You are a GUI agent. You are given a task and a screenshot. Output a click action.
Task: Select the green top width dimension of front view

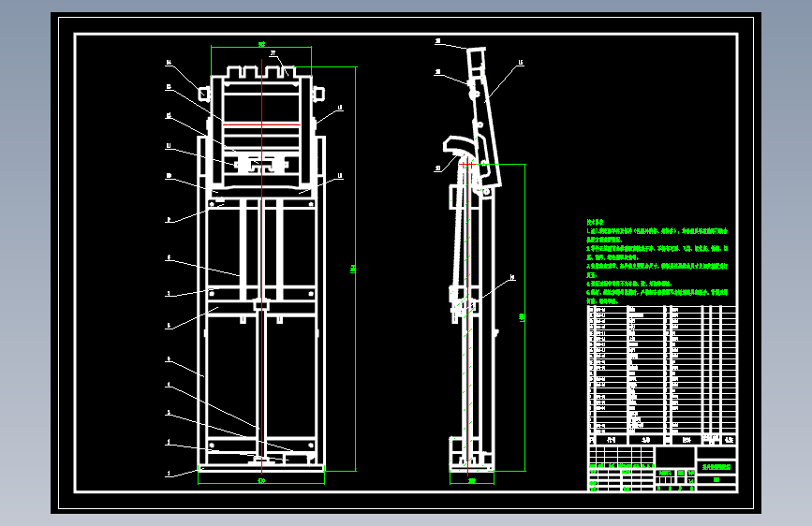tap(261, 46)
